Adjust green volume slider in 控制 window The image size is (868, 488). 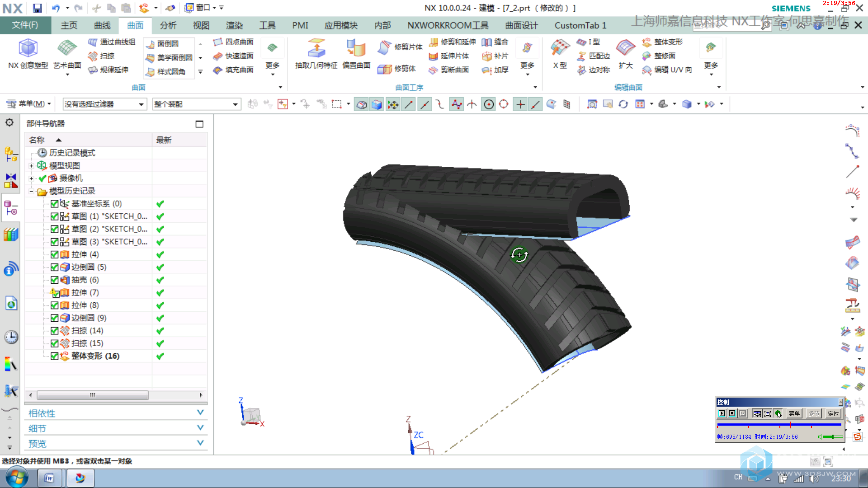832,437
